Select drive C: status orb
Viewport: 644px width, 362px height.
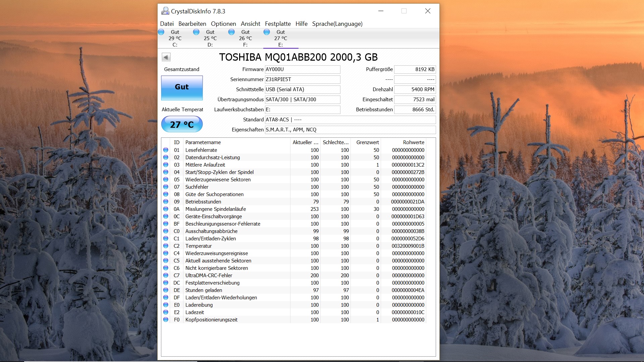pos(161,32)
